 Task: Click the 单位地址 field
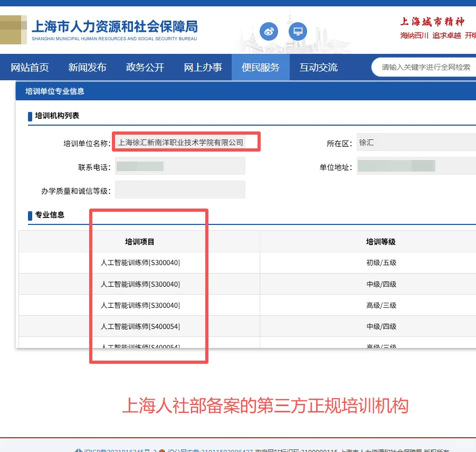click(x=416, y=166)
